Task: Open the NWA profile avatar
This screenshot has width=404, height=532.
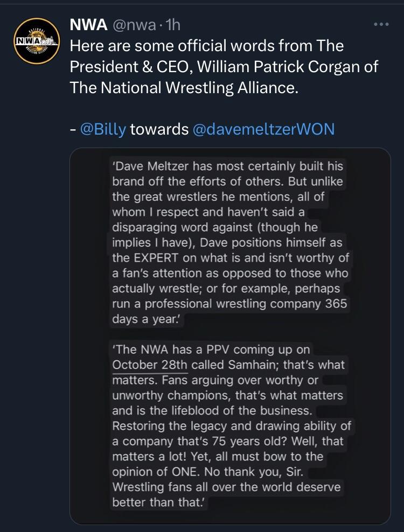Action: pyautogui.click(x=37, y=41)
